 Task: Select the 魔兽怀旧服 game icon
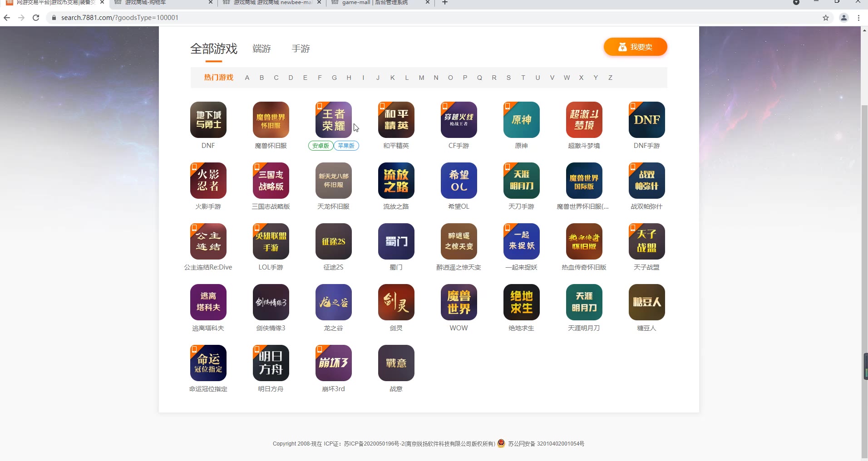pyautogui.click(x=271, y=120)
